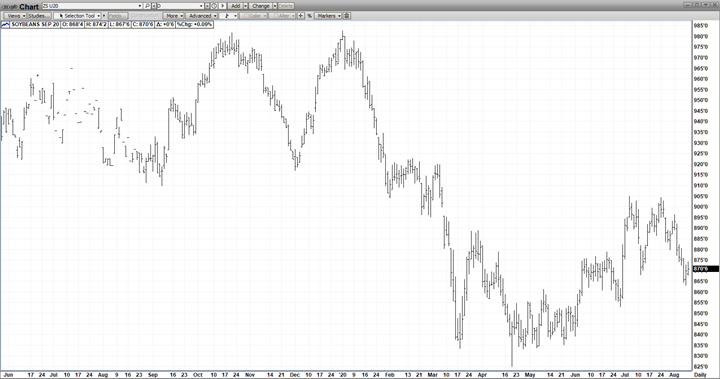This screenshot has height=379, width=720.
Task: Click the trash can delete icon
Action: pos(347,16)
